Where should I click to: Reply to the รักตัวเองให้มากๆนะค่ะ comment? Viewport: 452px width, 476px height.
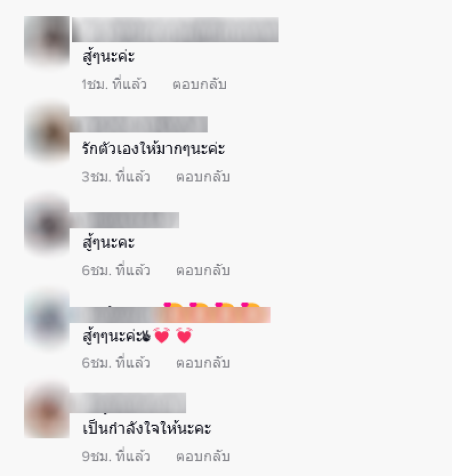point(203,177)
